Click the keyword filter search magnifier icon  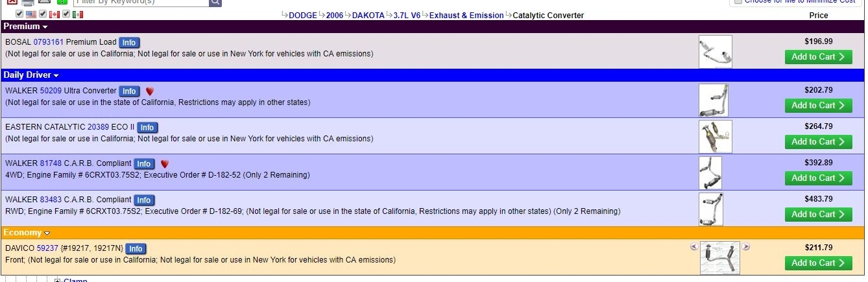[215, 3]
